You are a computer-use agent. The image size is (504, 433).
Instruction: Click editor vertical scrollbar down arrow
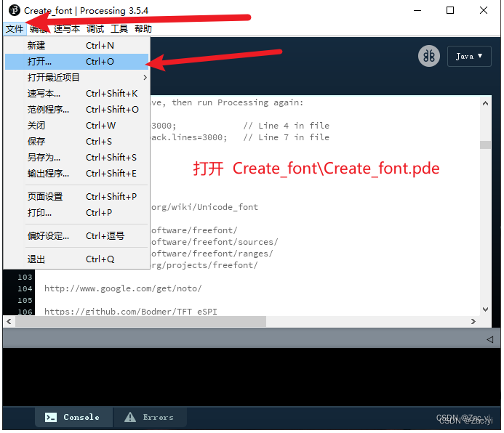pyautogui.click(x=485, y=309)
